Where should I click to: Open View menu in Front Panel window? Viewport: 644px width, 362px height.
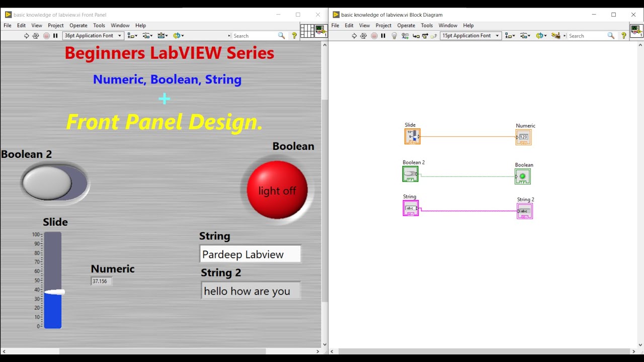pyautogui.click(x=37, y=25)
